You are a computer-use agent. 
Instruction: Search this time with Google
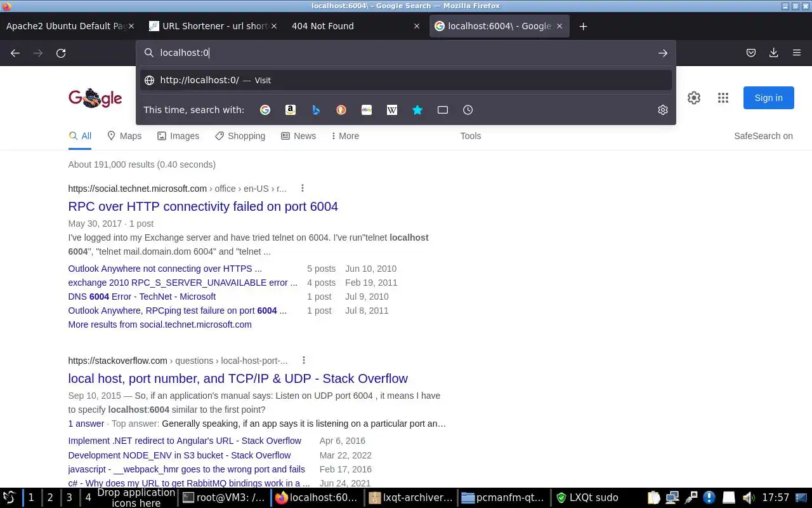(x=265, y=110)
